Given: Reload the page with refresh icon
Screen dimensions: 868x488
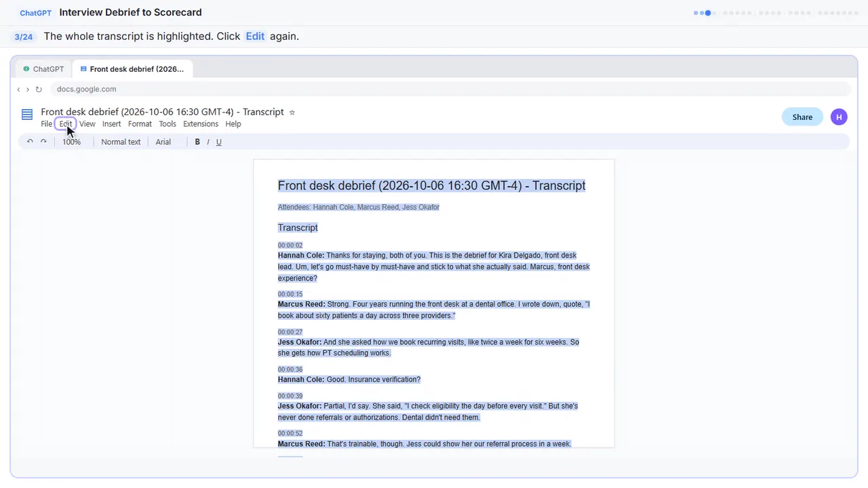Looking at the screenshot, I should tap(39, 89).
